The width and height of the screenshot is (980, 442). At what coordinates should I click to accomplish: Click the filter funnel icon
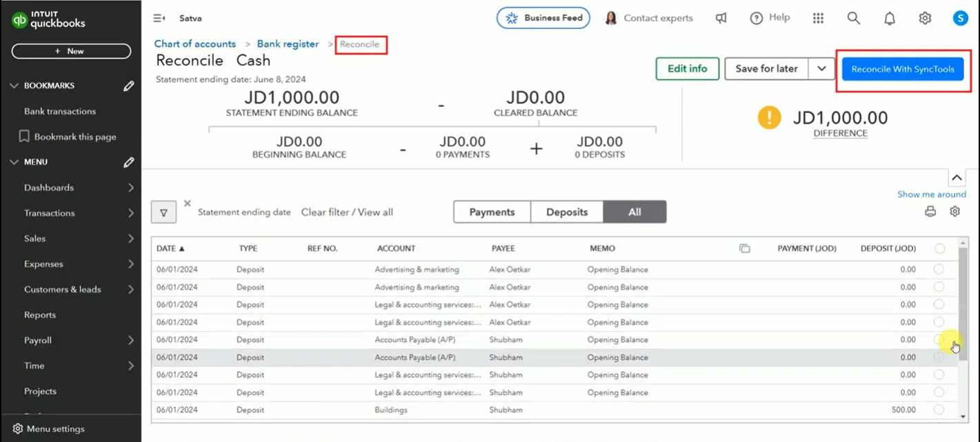coord(163,212)
